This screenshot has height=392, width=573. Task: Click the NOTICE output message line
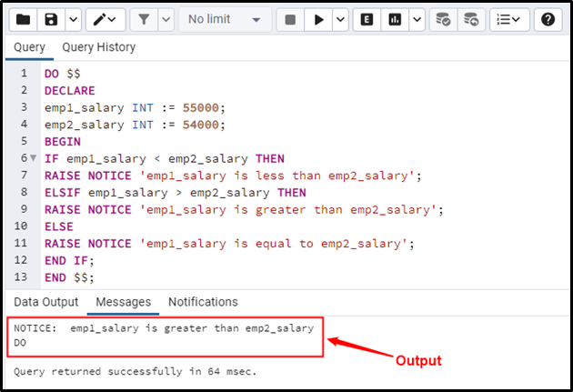click(x=164, y=328)
